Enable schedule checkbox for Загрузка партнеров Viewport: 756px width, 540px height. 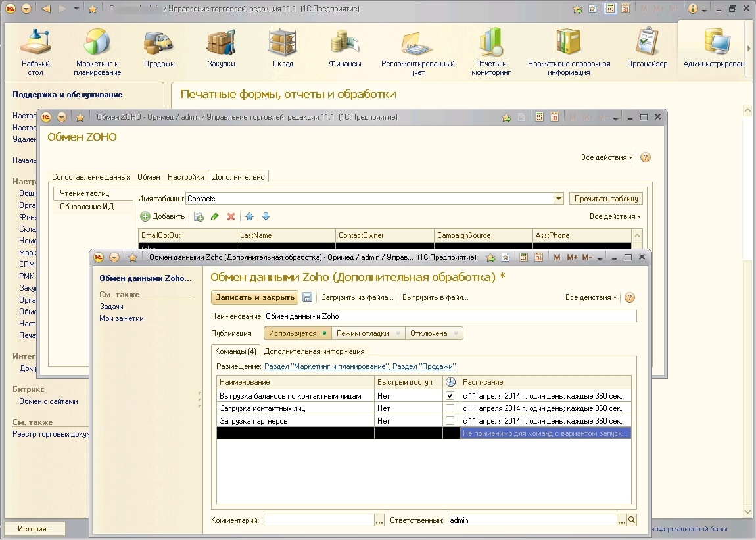click(450, 421)
